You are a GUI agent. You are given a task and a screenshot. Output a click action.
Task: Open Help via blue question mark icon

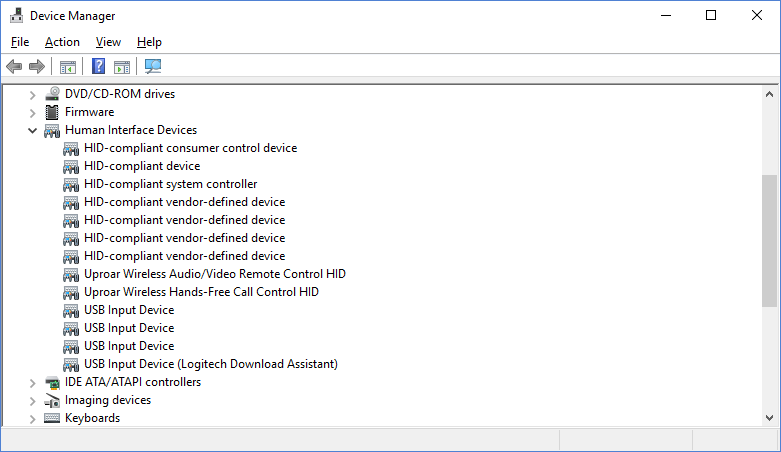tap(99, 66)
